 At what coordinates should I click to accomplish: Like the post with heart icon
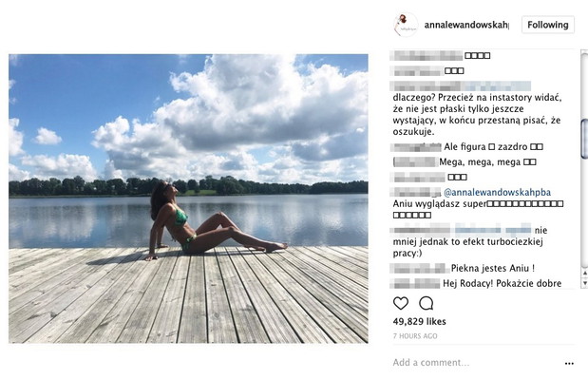401,303
